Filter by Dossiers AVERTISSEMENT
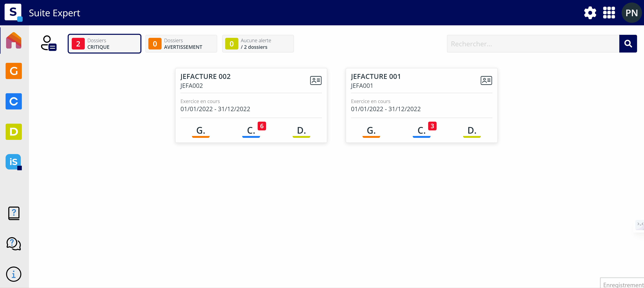Image resolution: width=644 pixels, height=288 pixels. point(181,44)
